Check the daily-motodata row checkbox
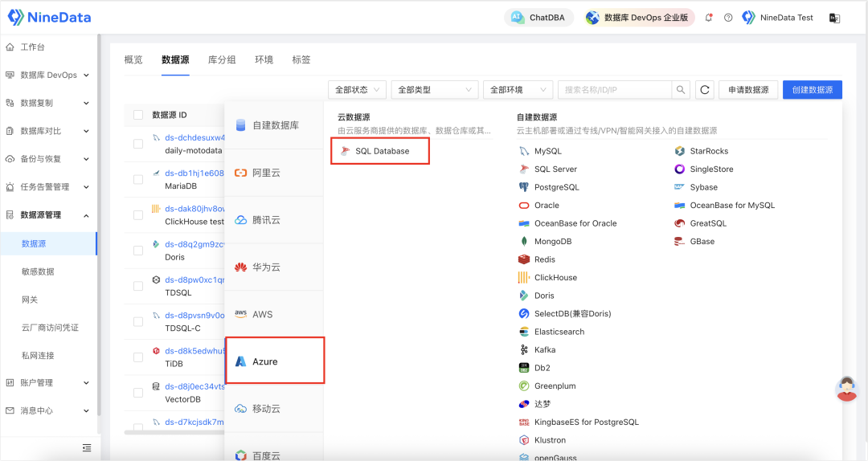Viewport: 868px width, 461px height. pos(138,144)
